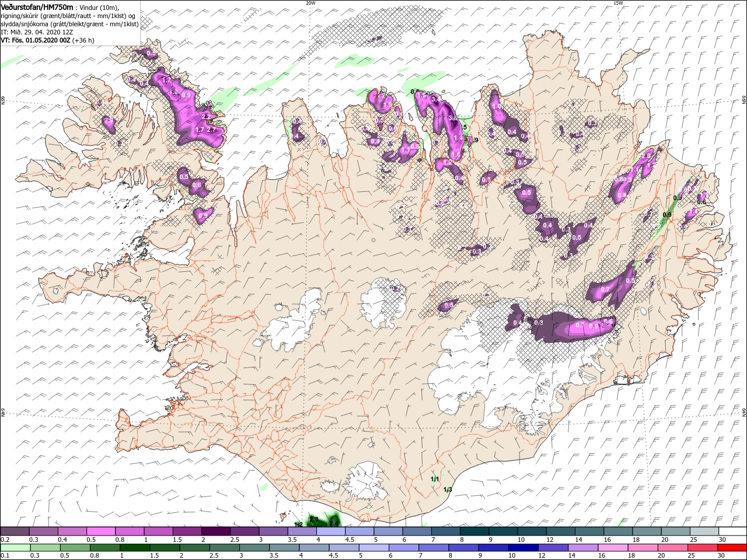747x560 pixels.
Task: Select the dark green 1 rain legend swatch
Action: (x=135, y=547)
